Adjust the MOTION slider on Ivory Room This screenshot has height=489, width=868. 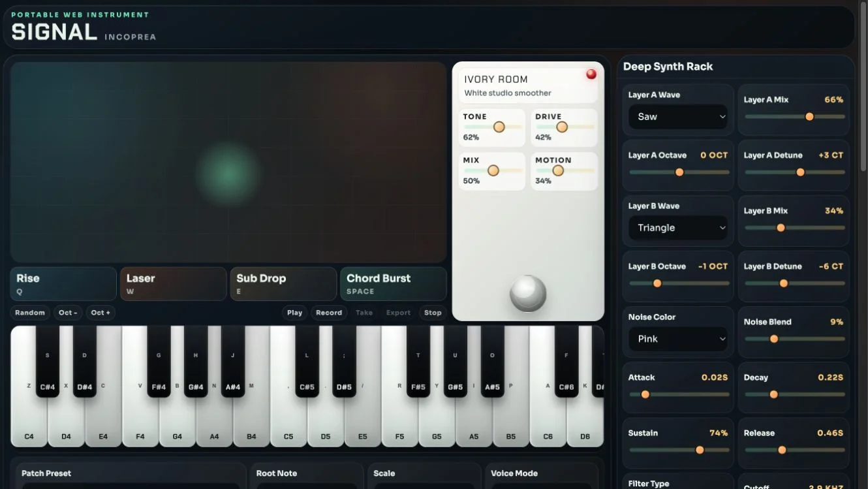565,170
